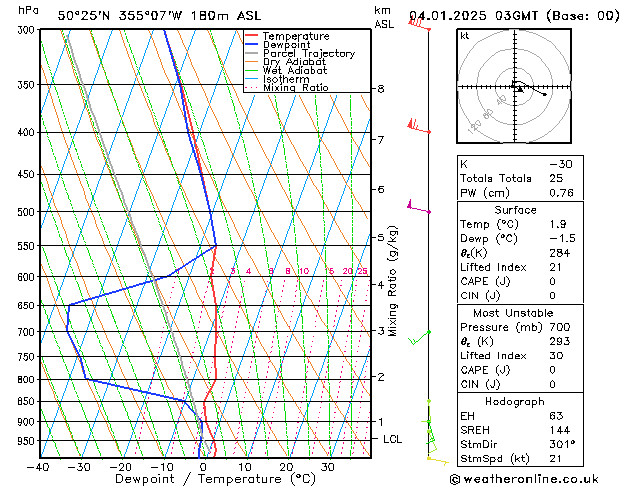
Task: Click the 500 hPa pressure level label
Action: [x=28, y=212]
